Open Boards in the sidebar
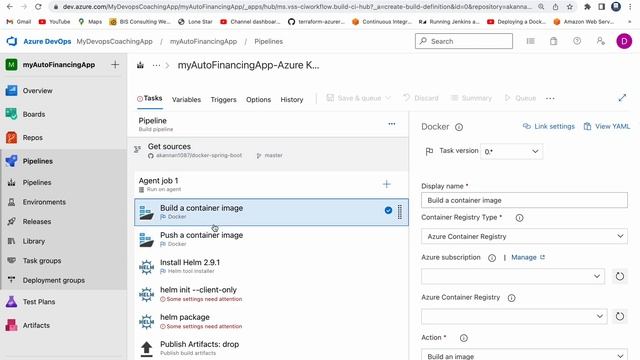Viewport: 640px width, 360px height. 33,114
